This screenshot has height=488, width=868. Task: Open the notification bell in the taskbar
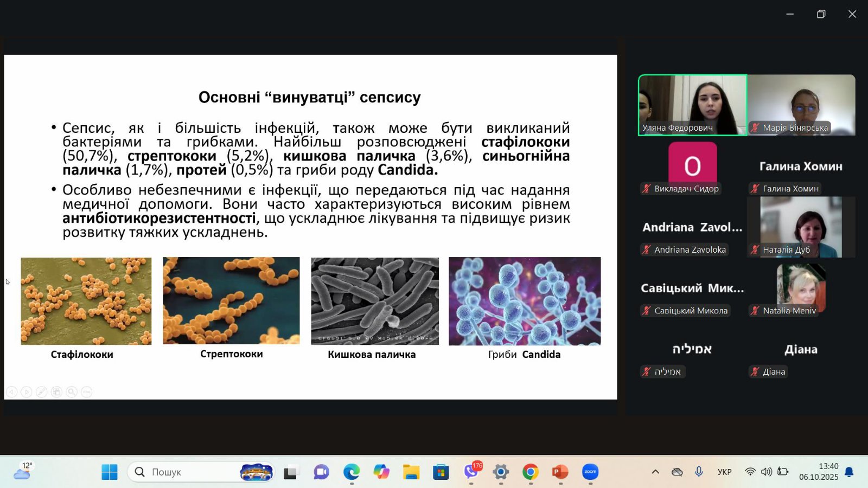849,472
